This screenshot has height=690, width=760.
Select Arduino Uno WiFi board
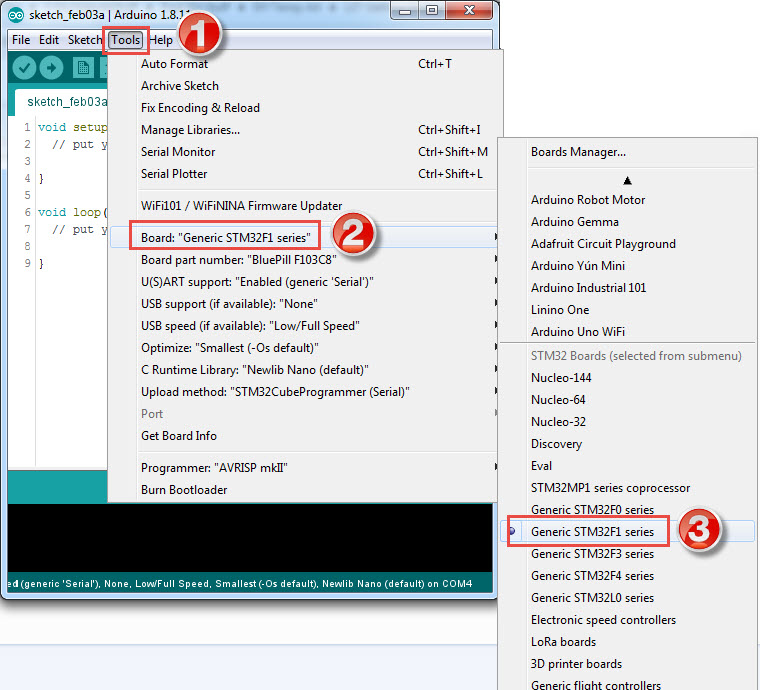[628, 331]
